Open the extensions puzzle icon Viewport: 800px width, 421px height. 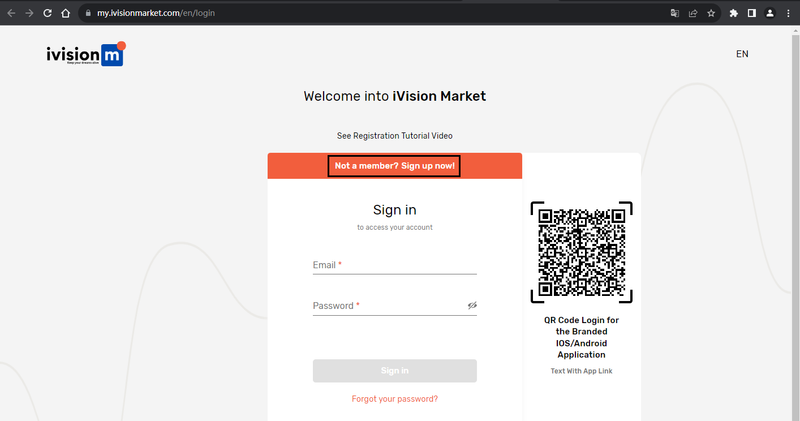[x=734, y=13]
